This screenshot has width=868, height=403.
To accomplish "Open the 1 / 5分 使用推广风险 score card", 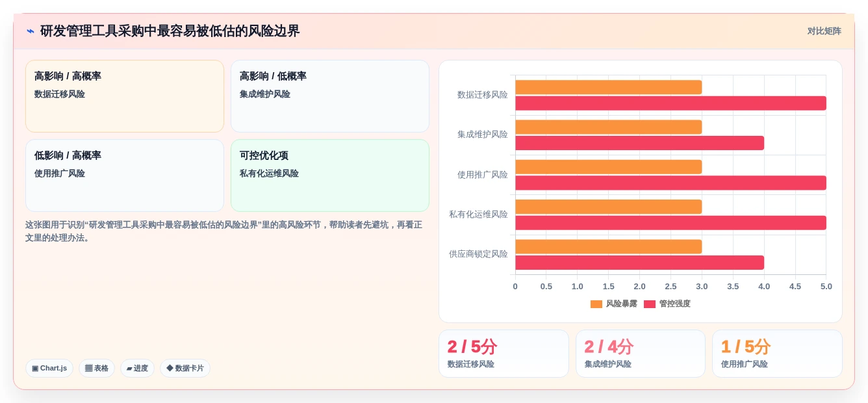I will (777, 354).
